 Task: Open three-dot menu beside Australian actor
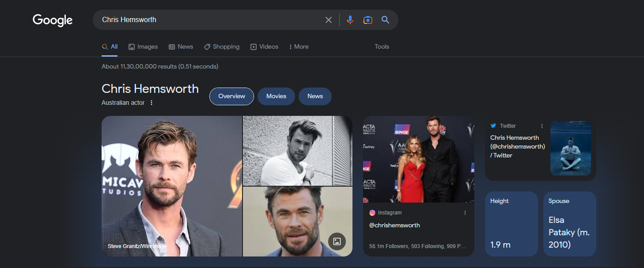click(x=152, y=103)
